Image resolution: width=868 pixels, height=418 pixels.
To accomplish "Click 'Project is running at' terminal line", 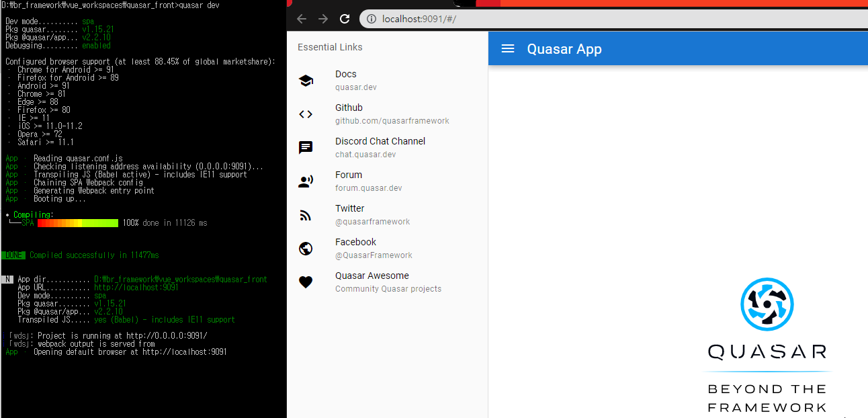I will [122, 336].
